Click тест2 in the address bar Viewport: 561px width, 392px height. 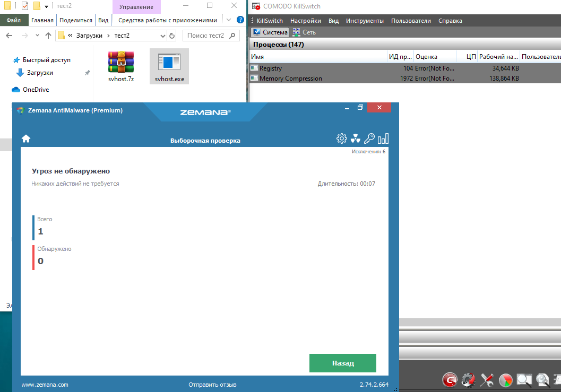coord(122,36)
